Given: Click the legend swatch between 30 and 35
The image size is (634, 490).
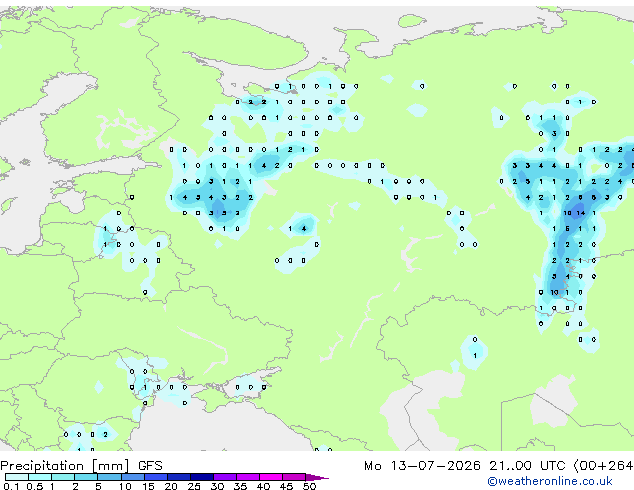Looking at the screenshot, I should 224,477.
